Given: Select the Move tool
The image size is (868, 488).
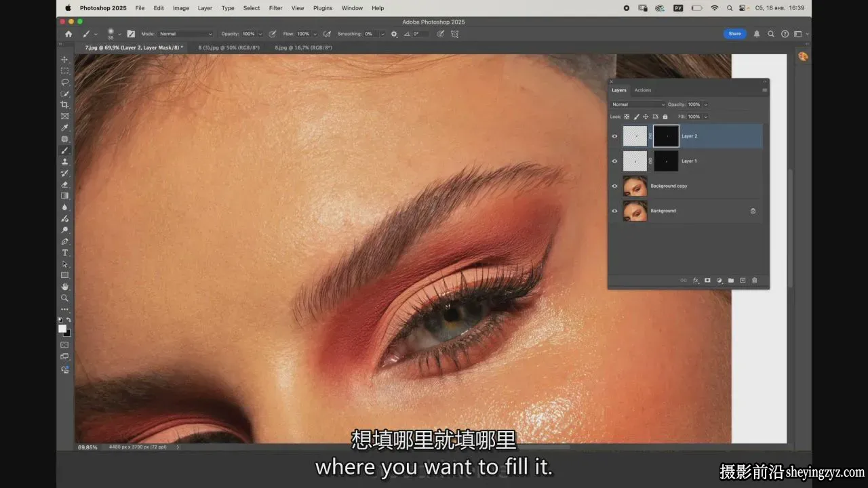Looking at the screenshot, I should click(65, 60).
